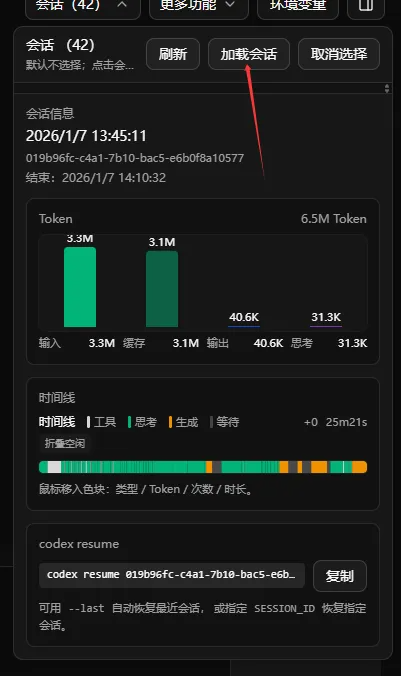401x676 pixels.
Task: Click the codex resume command field
Action: tap(172, 575)
